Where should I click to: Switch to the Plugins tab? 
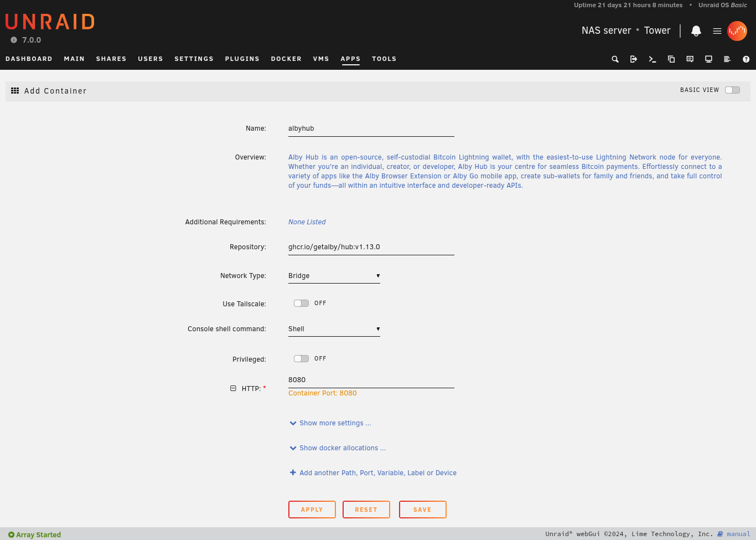click(x=242, y=59)
